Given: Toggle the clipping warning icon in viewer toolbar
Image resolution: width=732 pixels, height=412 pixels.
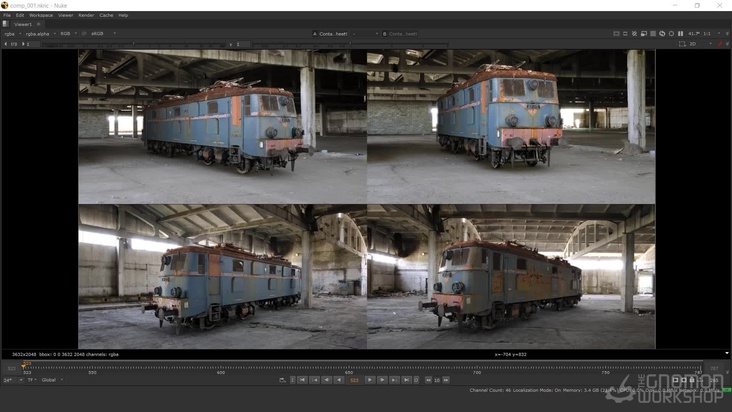Looking at the screenshot, I should (616, 34).
